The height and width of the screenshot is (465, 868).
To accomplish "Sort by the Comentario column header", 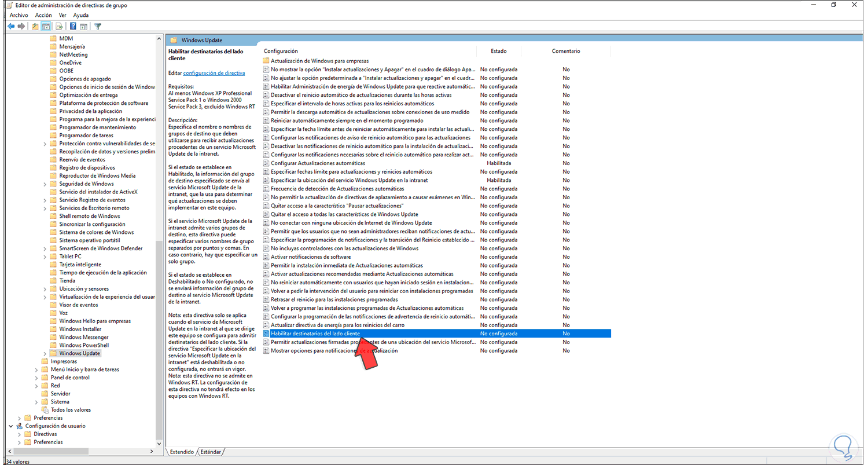I will pyautogui.click(x=566, y=51).
